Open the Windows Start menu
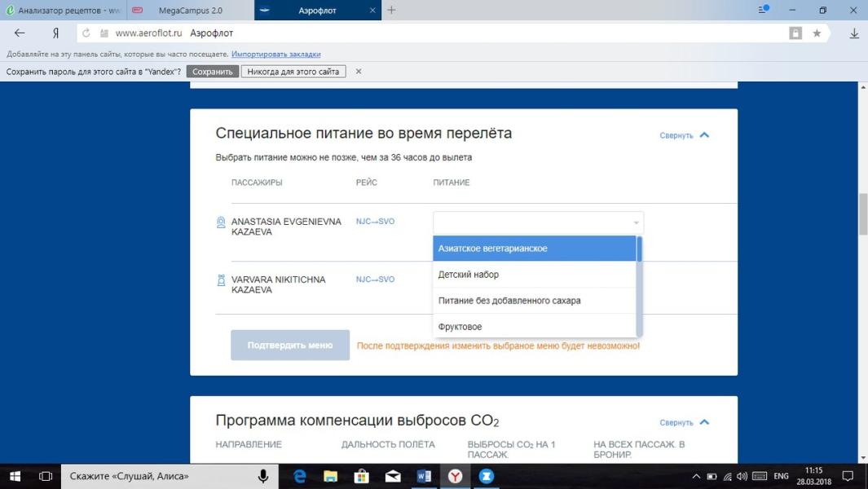Image resolution: width=868 pixels, height=489 pixels. coord(15,476)
